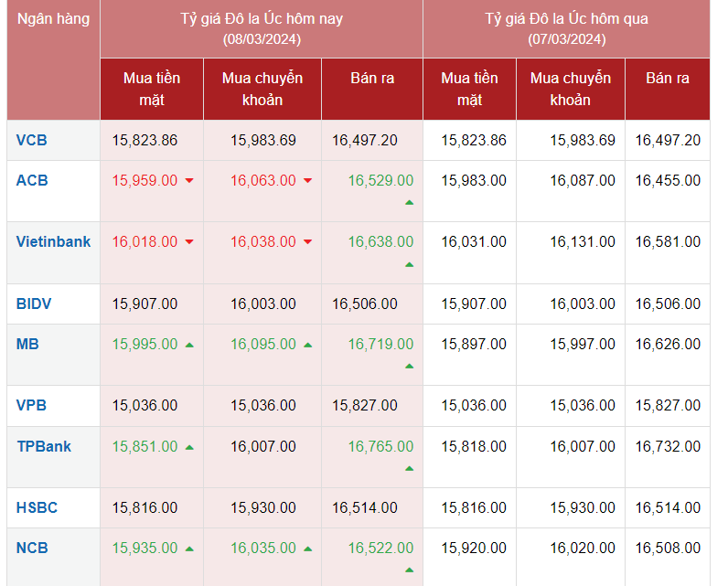Click green up arrow under TPBank 16,765.00
Screen dimensions: 728x586
[409, 468]
